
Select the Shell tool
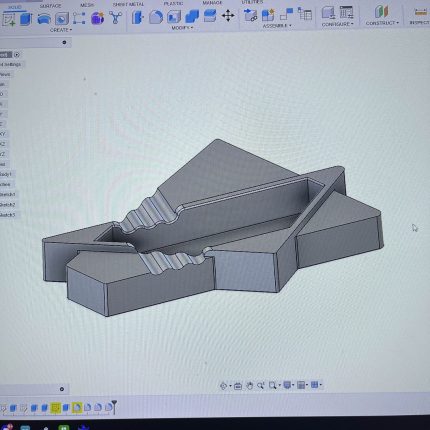(174, 16)
